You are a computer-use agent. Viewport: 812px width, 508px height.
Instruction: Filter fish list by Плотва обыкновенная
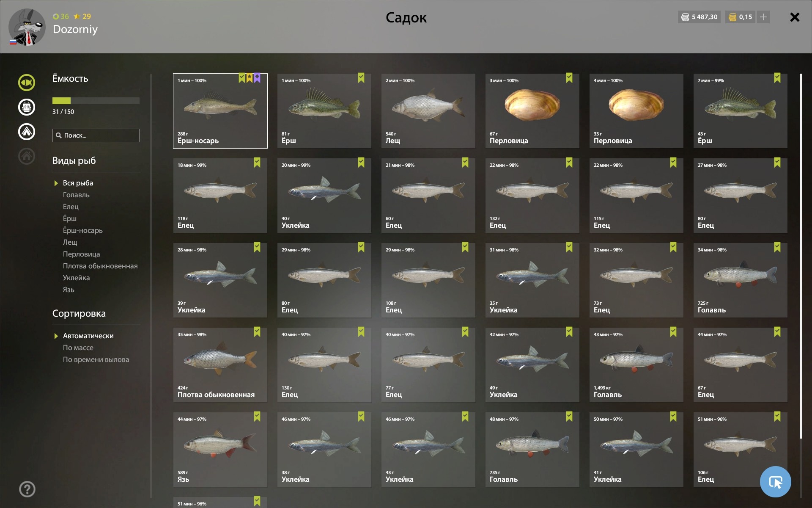coord(100,266)
